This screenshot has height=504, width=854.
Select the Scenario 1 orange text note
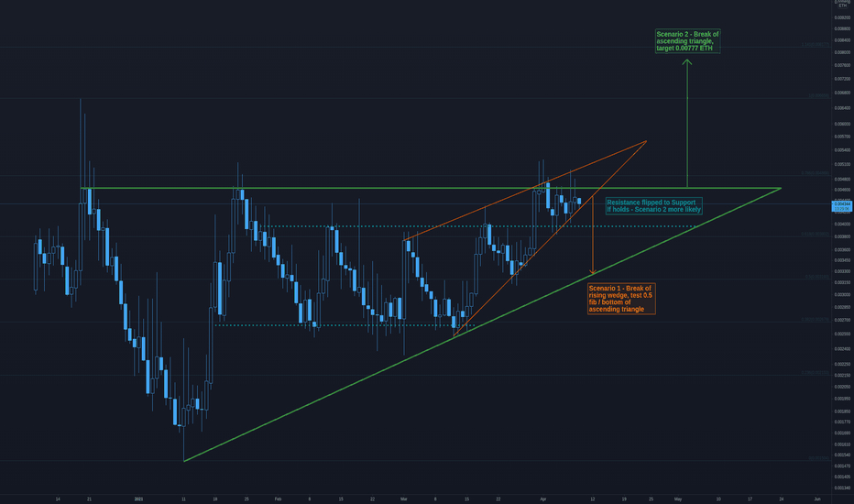pos(621,299)
